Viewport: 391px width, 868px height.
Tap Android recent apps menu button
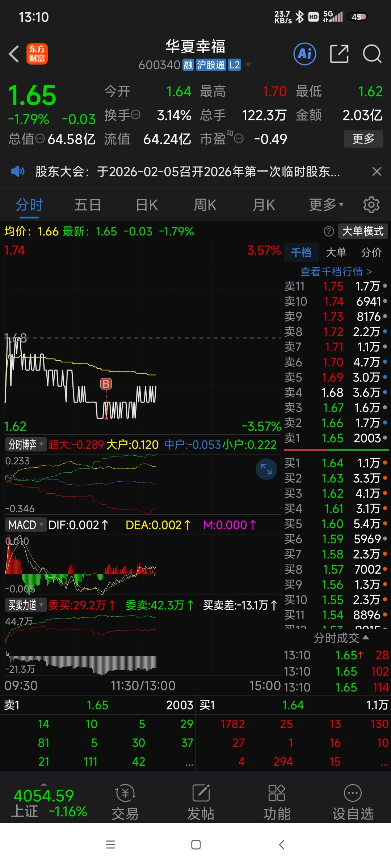coord(110,844)
